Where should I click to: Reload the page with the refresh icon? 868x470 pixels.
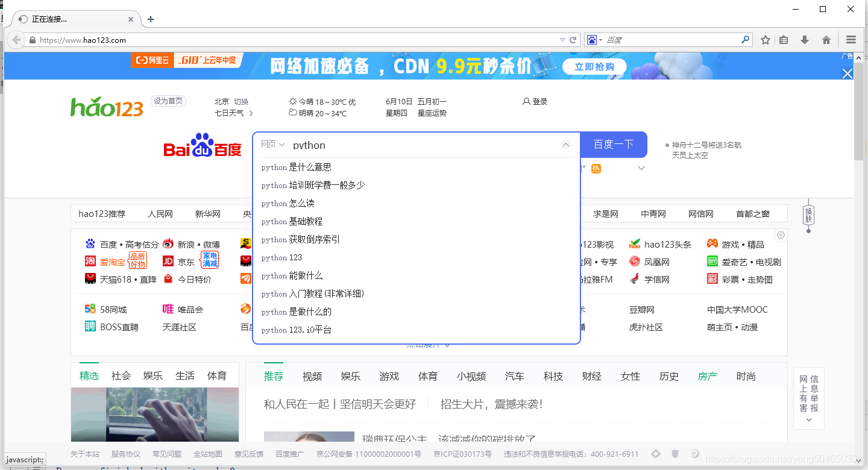click(573, 40)
